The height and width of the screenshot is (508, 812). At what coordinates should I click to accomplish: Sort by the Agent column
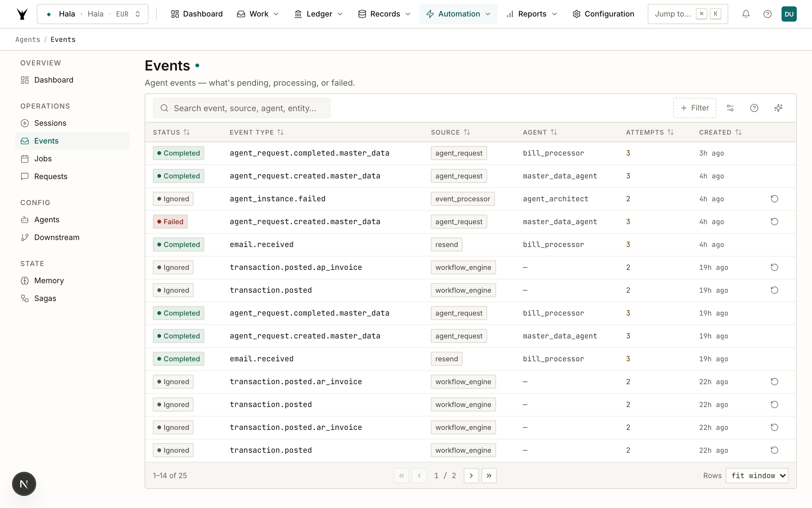tap(540, 132)
